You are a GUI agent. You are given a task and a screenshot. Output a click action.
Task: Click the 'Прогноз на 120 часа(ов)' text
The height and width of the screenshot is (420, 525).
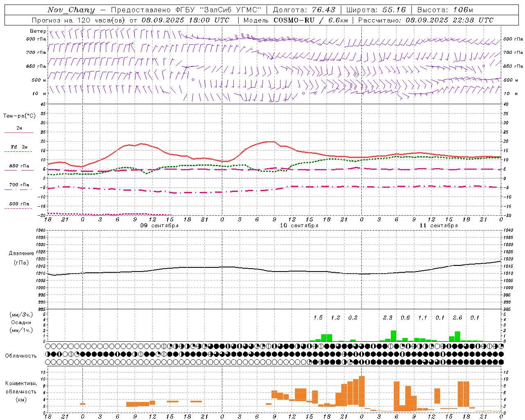click(x=79, y=20)
